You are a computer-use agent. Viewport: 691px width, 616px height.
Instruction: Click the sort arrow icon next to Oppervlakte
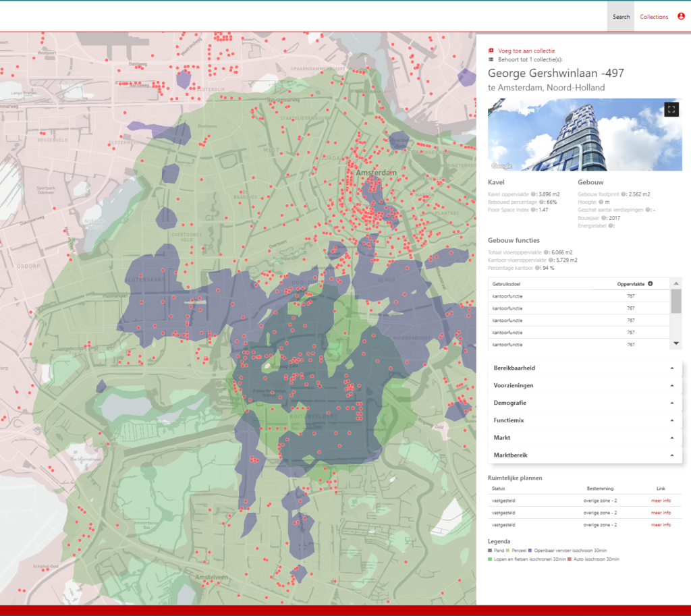651,284
